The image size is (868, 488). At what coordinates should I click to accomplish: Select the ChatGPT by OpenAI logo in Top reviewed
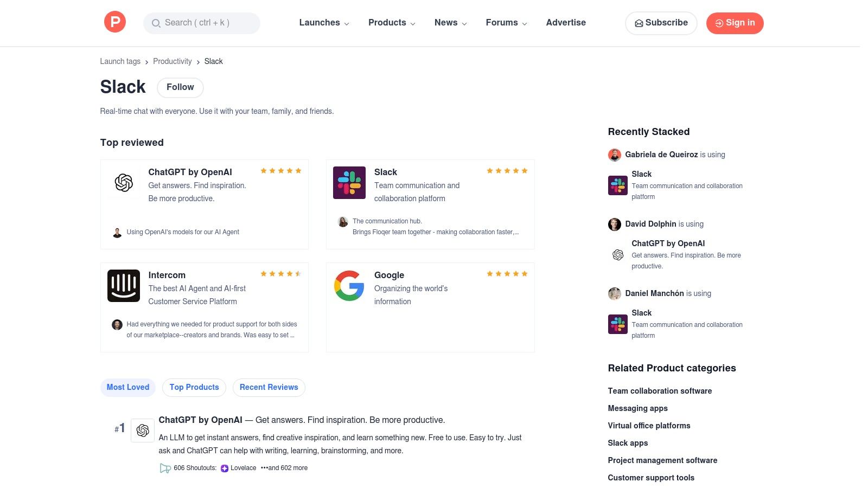[123, 183]
